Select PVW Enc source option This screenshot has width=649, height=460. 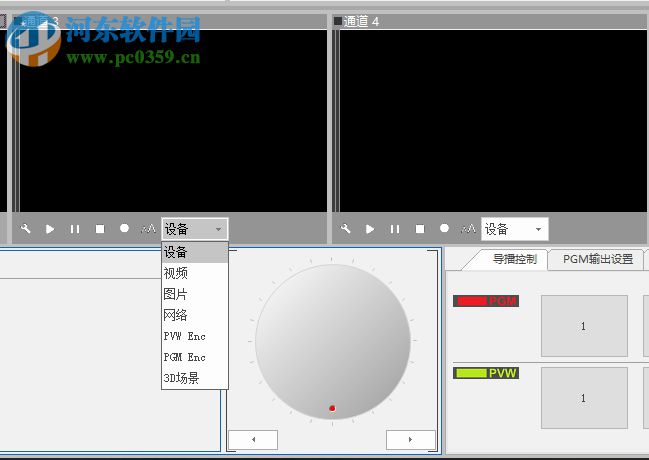(x=195, y=336)
